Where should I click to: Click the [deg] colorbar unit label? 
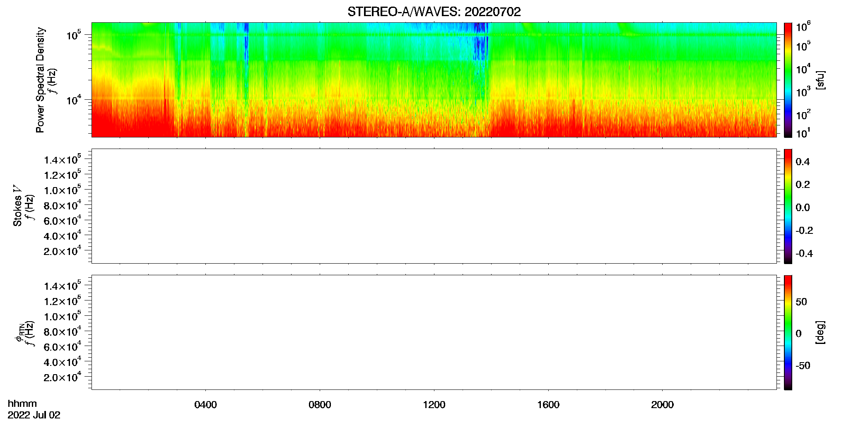pos(820,332)
